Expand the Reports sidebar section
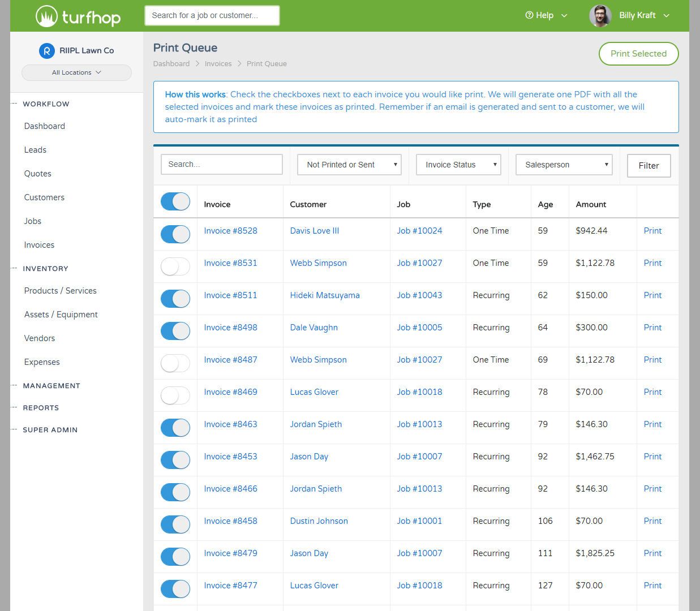700x611 pixels. point(41,408)
